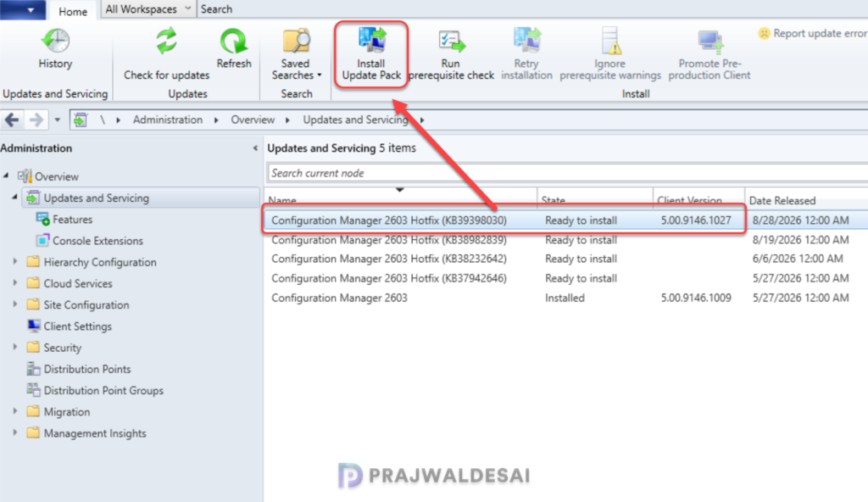Click Install Update Pack icon

(x=371, y=40)
